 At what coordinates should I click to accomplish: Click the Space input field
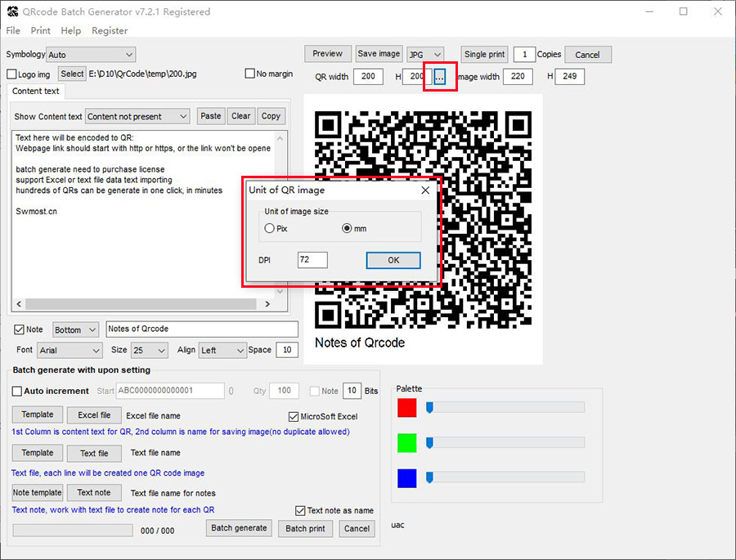pyautogui.click(x=287, y=350)
